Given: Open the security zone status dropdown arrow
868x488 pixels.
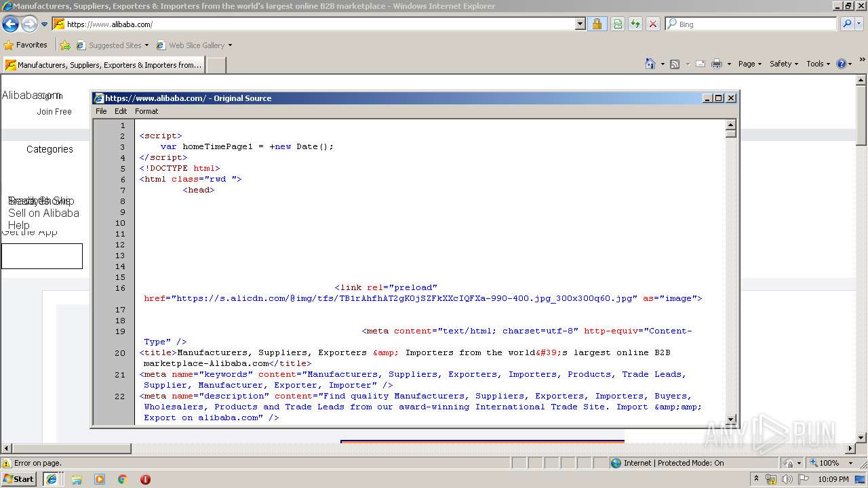Looking at the screenshot, I should (x=799, y=463).
